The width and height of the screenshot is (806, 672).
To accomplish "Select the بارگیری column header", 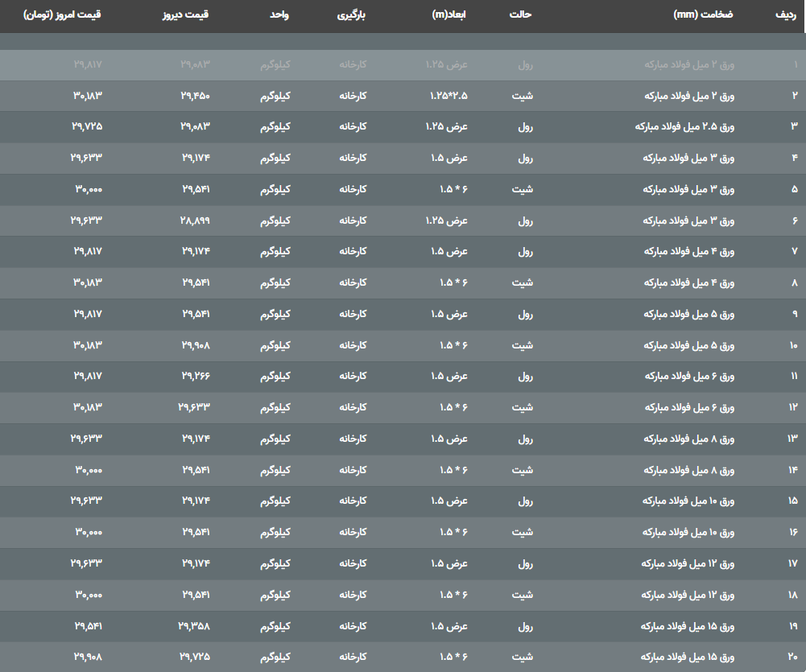I will click(x=352, y=15).
